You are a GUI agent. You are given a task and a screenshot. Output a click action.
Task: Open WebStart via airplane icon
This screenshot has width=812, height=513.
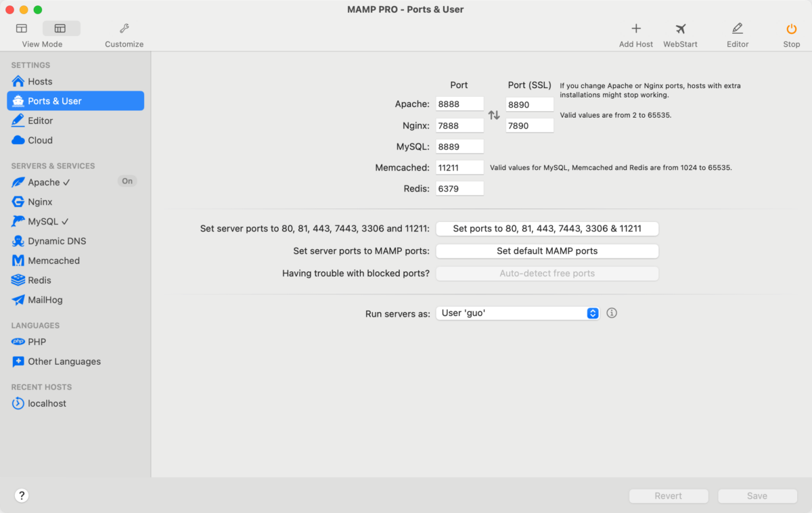tap(680, 28)
